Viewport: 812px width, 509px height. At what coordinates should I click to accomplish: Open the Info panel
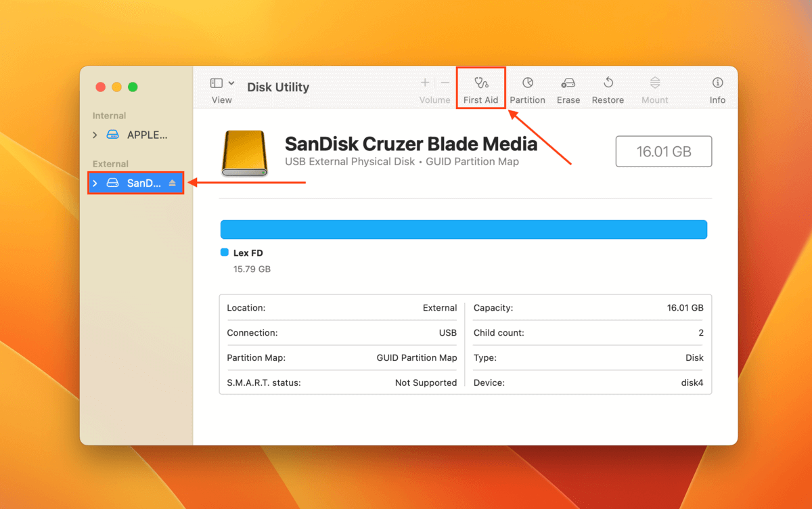pos(717,90)
